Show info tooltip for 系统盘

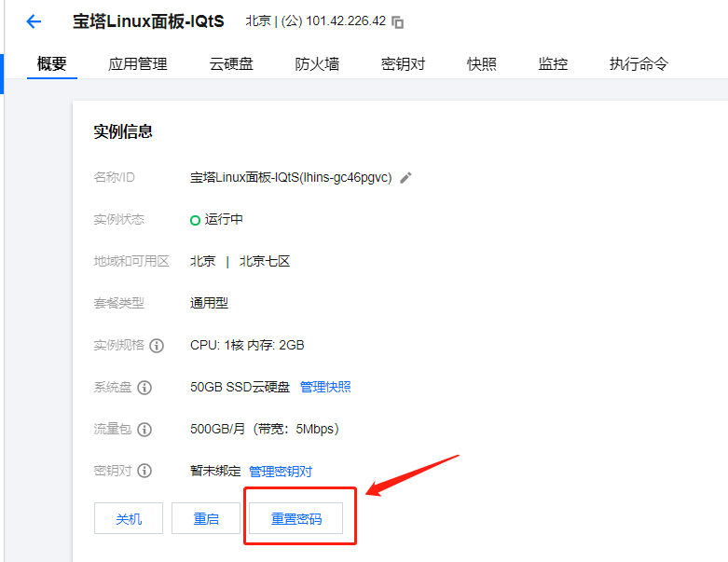[x=144, y=388]
